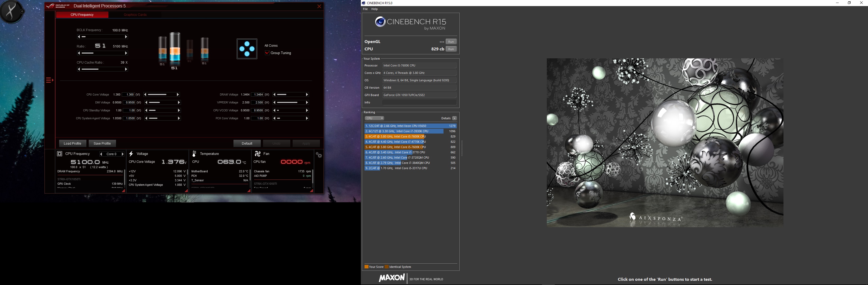
Task: Open the monitor panel settings gears
Action: click(319, 155)
